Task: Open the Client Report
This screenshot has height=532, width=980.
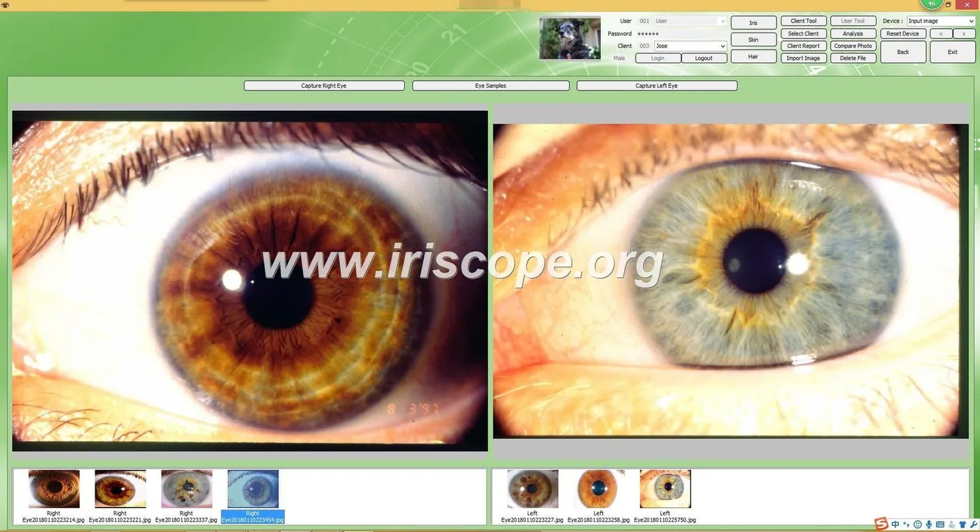Action: point(803,46)
